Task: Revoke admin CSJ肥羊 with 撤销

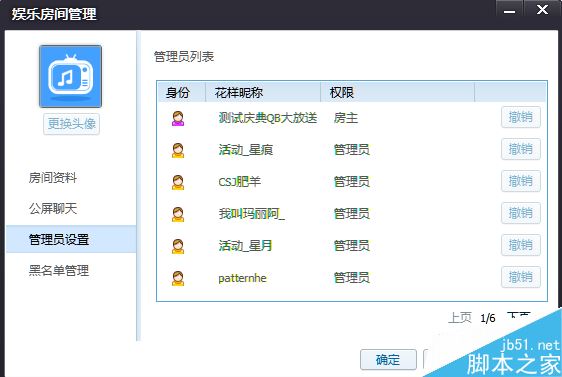Action: (521, 181)
